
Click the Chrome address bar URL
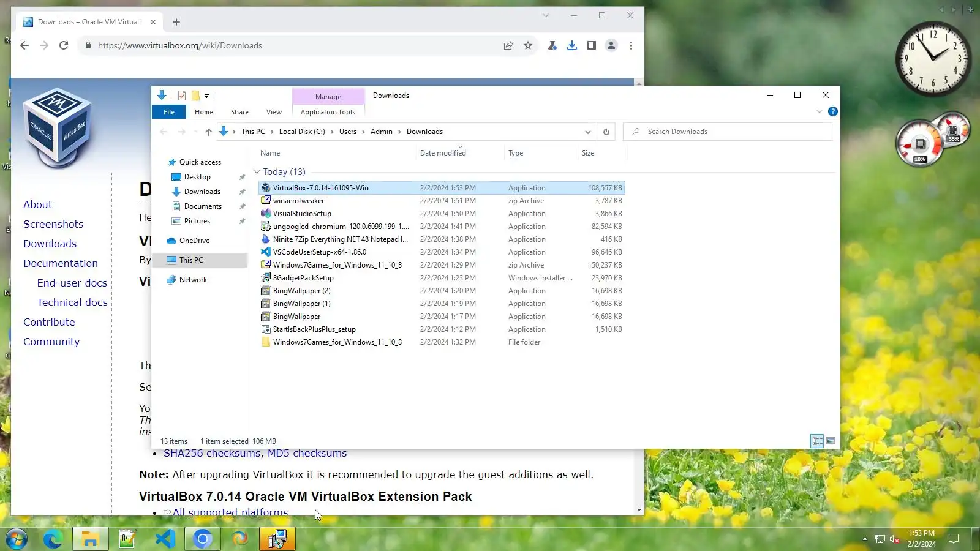(x=180, y=45)
